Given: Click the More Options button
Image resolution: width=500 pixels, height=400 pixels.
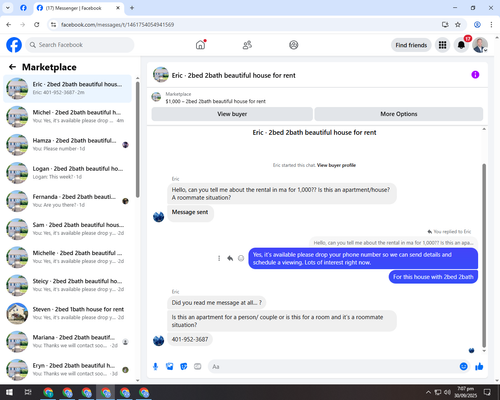Looking at the screenshot, I should coord(399,114).
